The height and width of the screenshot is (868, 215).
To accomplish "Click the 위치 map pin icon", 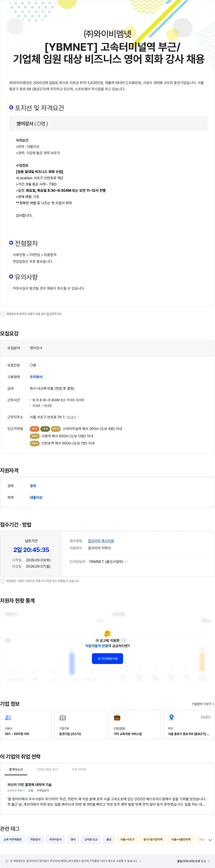I will point(172,718).
